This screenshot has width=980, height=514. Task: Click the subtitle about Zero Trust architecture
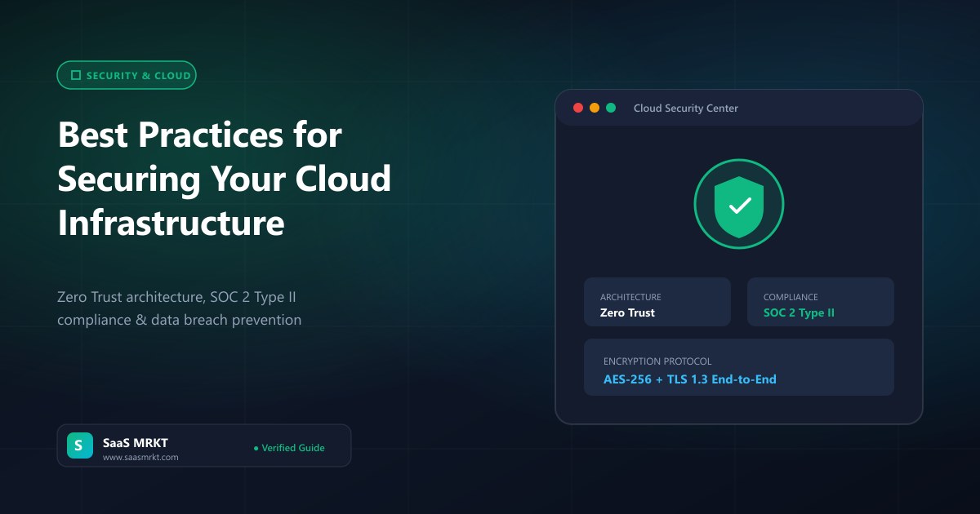pyautogui.click(x=181, y=308)
